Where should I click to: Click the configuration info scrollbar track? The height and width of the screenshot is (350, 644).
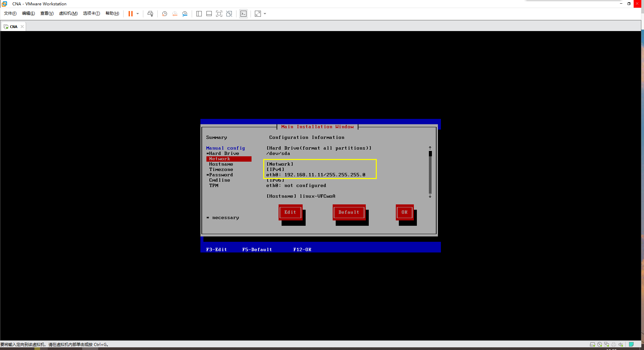[430, 172]
